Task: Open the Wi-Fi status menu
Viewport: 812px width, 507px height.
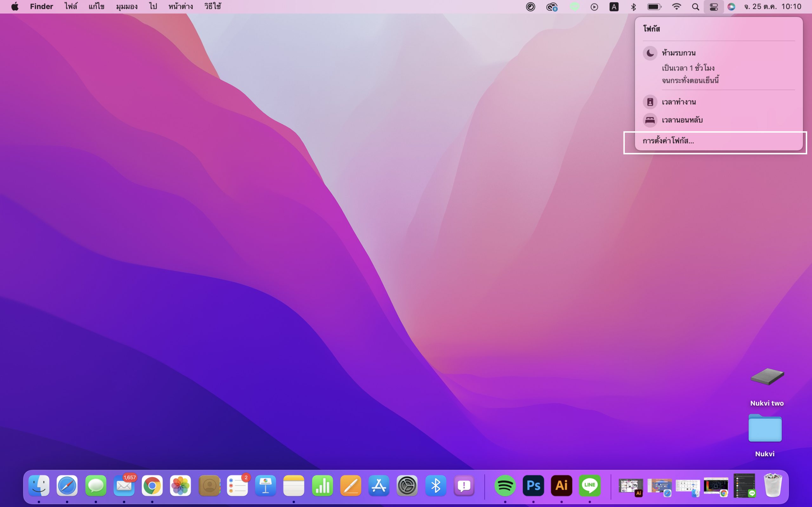Action: [677, 7]
